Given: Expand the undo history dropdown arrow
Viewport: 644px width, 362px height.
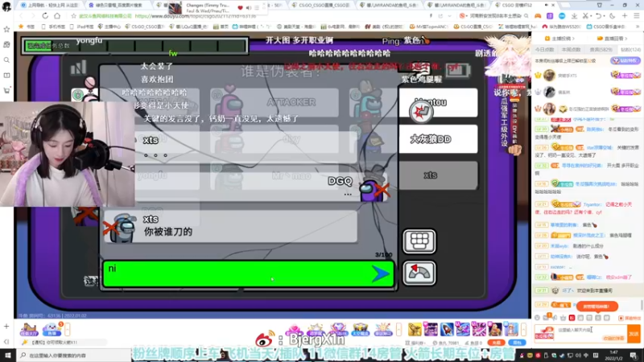Looking at the screenshot, I should (604, 16).
